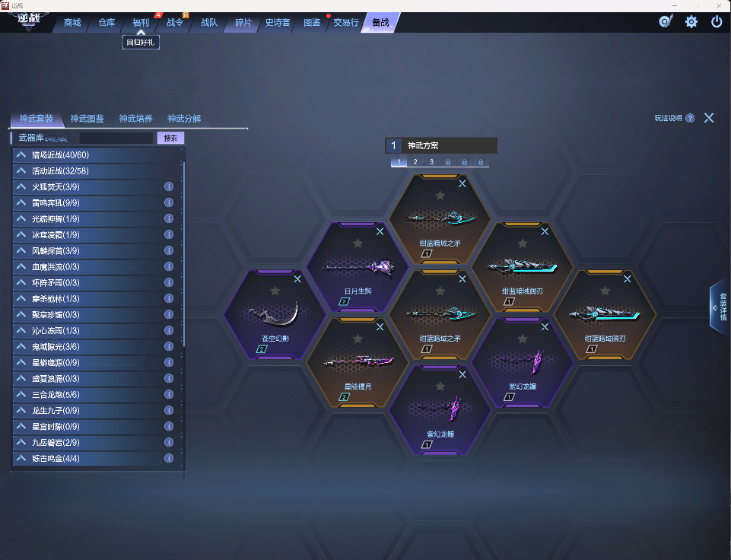Toggle chevron for 光硫神舞
Screen dimensions: 731x560
click(x=21, y=218)
